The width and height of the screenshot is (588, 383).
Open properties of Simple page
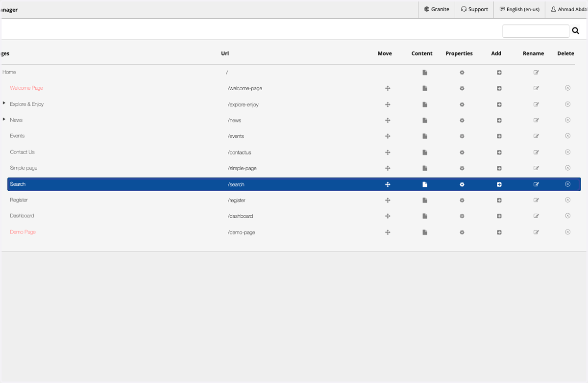pos(462,168)
